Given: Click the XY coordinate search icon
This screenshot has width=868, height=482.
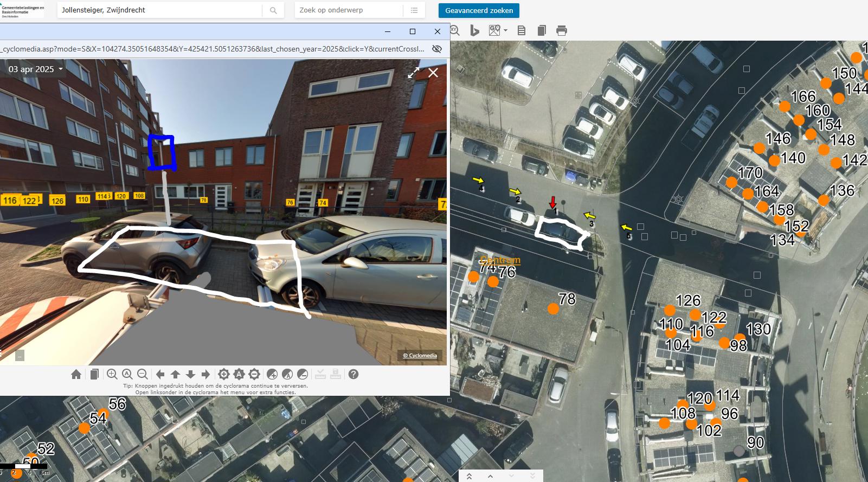Looking at the screenshot, I should (x=455, y=31).
